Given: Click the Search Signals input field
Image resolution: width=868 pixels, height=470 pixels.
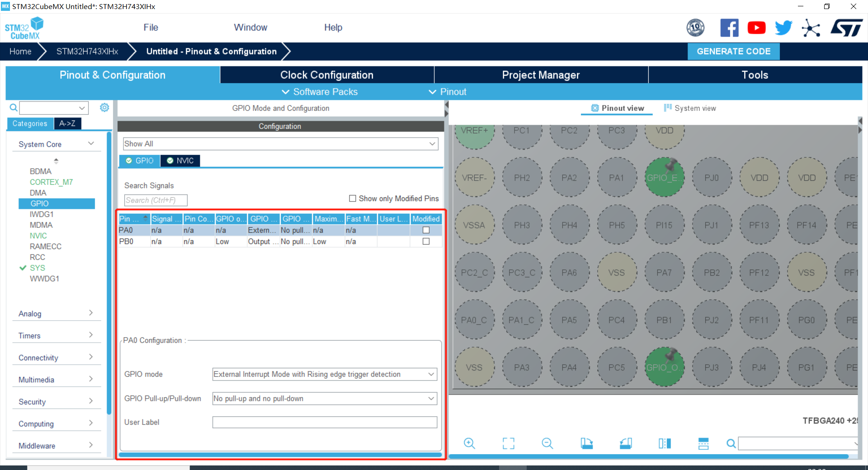Looking at the screenshot, I should [x=156, y=200].
